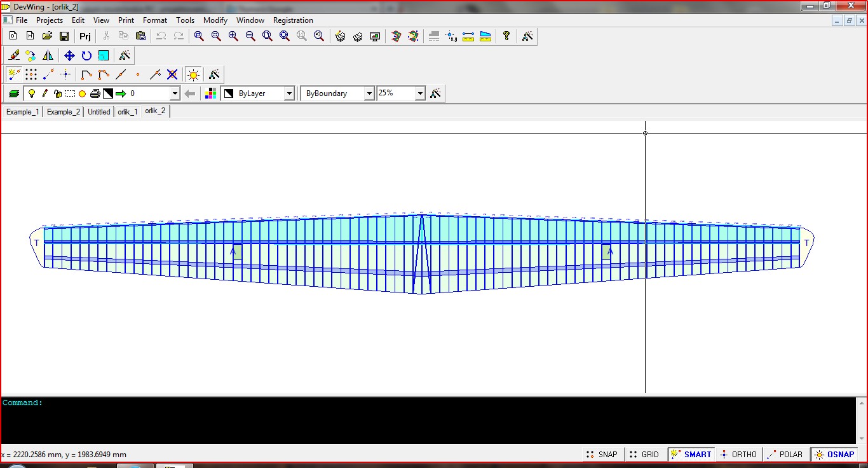Toggle ORTHO mode in the status bar
The image size is (868, 468).
click(738, 454)
